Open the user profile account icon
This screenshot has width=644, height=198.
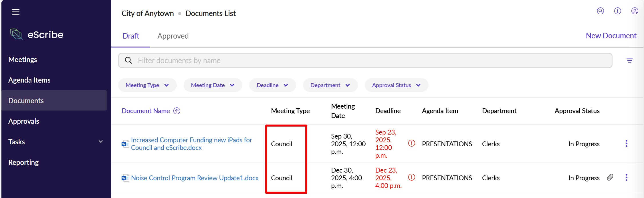pyautogui.click(x=635, y=11)
